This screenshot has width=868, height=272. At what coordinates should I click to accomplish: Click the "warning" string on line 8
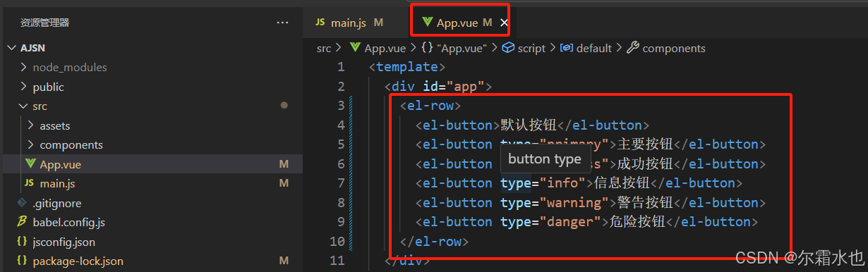(x=574, y=202)
